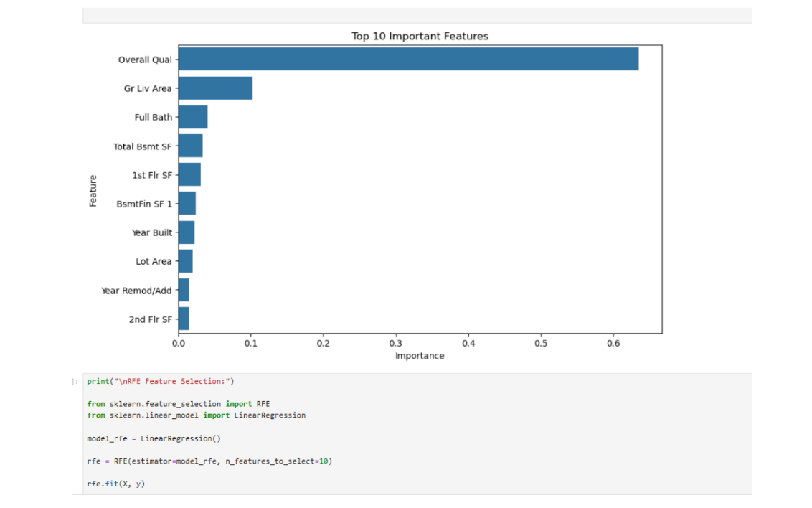The height and width of the screenshot is (508, 812).
Task: Click the Overall Qual bar in chart
Action: [x=409, y=59]
